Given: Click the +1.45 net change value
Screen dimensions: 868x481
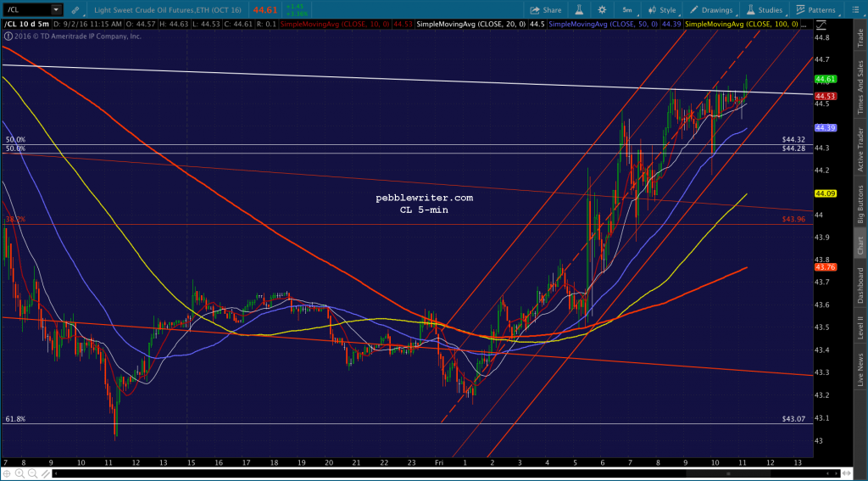Looking at the screenshot, I should click(294, 7).
